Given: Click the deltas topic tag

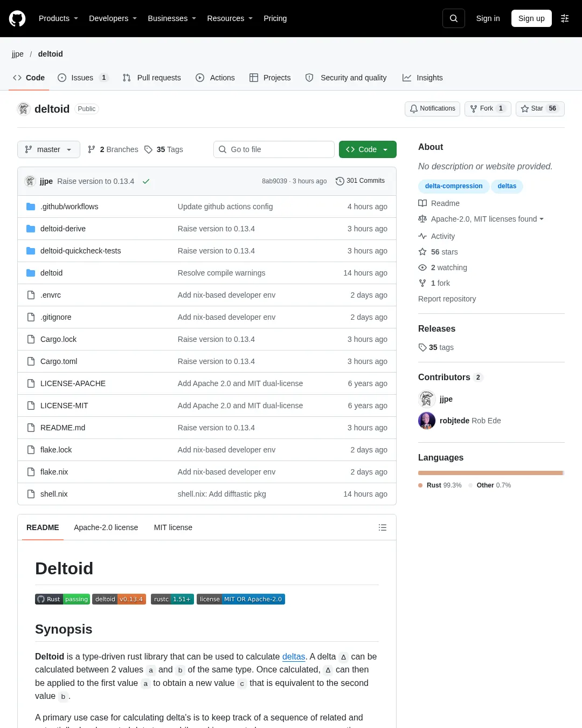Looking at the screenshot, I should coord(507,186).
